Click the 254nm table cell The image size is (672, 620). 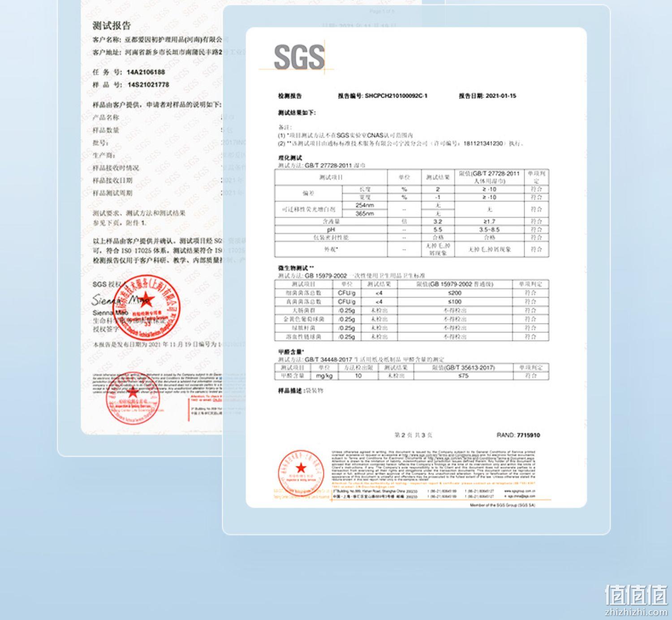point(365,205)
